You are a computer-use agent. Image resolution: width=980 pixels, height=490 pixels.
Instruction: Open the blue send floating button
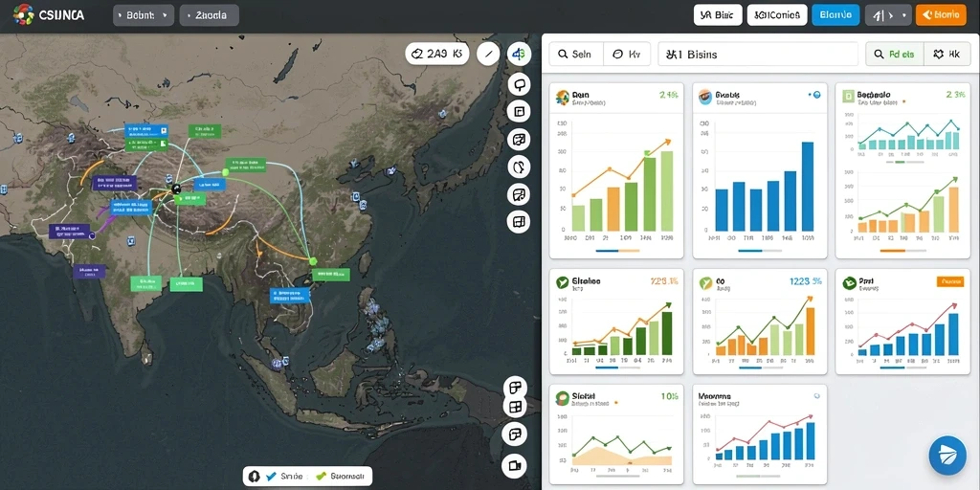point(947,455)
